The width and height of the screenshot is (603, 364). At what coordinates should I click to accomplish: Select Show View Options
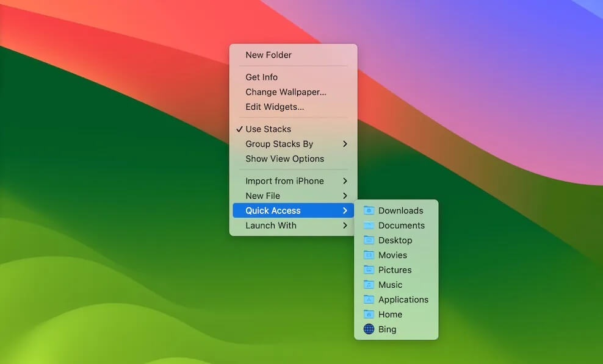coord(284,159)
